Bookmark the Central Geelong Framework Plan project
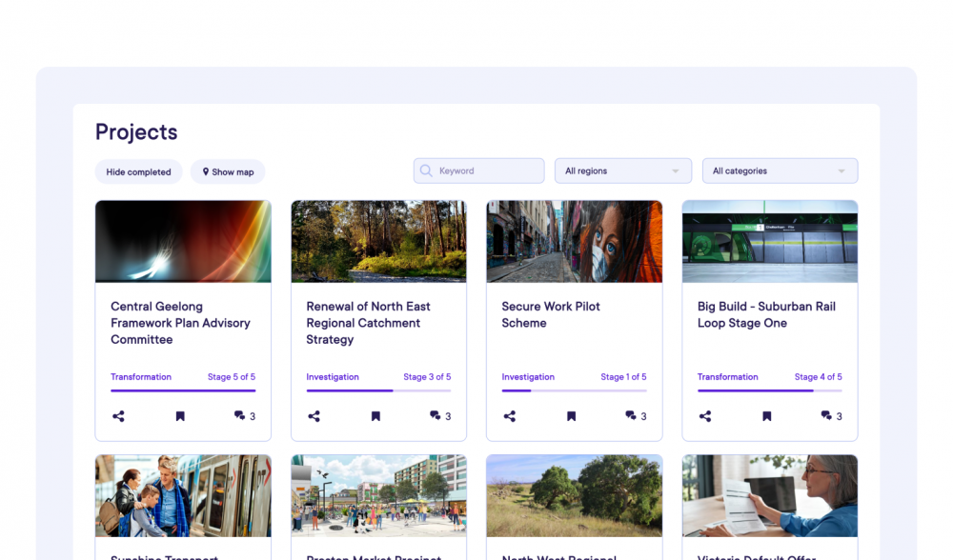Image resolution: width=953 pixels, height=560 pixels. [180, 416]
